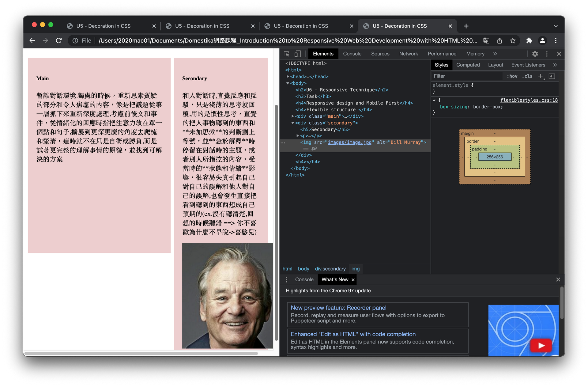Switch to the Computed tab
Screen dimensions: 588x387
[468, 65]
